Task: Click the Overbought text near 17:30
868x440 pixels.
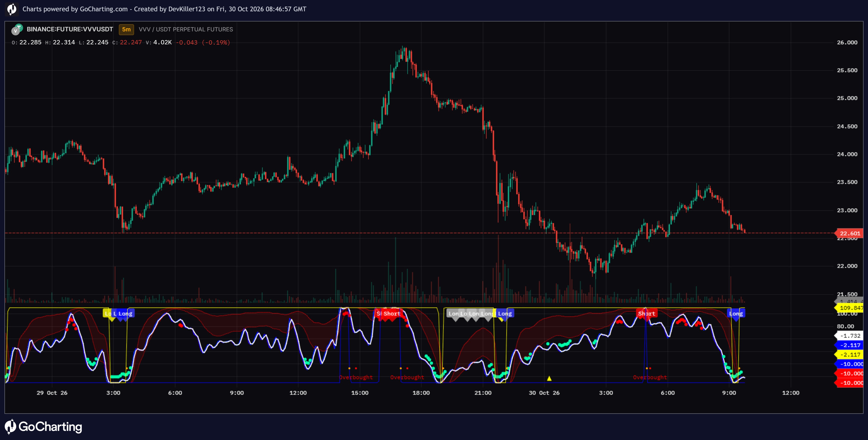Action: point(407,377)
